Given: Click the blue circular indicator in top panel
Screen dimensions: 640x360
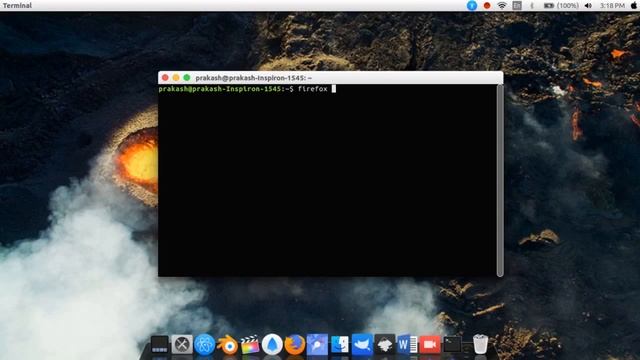Looking at the screenshot, I should point(472,5).
